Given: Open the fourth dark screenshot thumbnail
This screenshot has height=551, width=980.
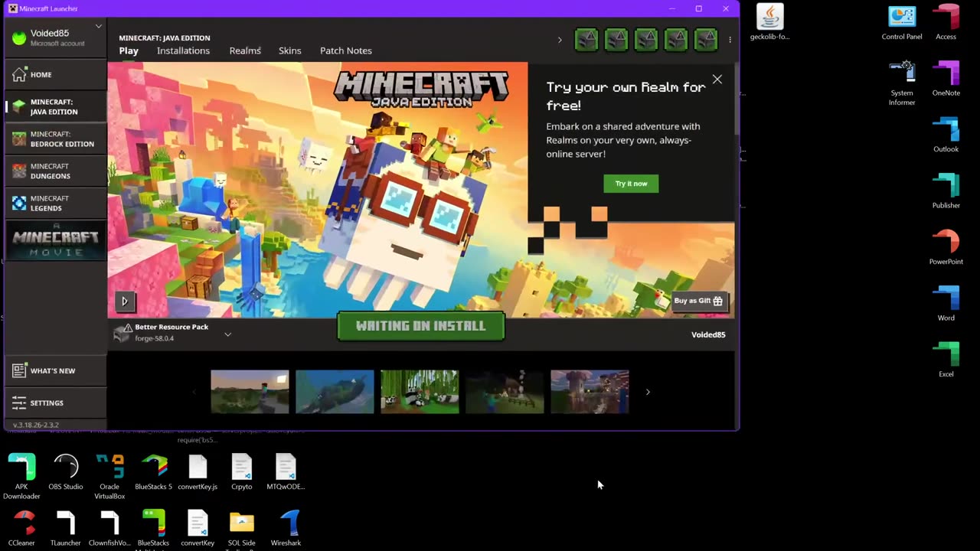Looking at the screenshot, I should click(505, 392).
